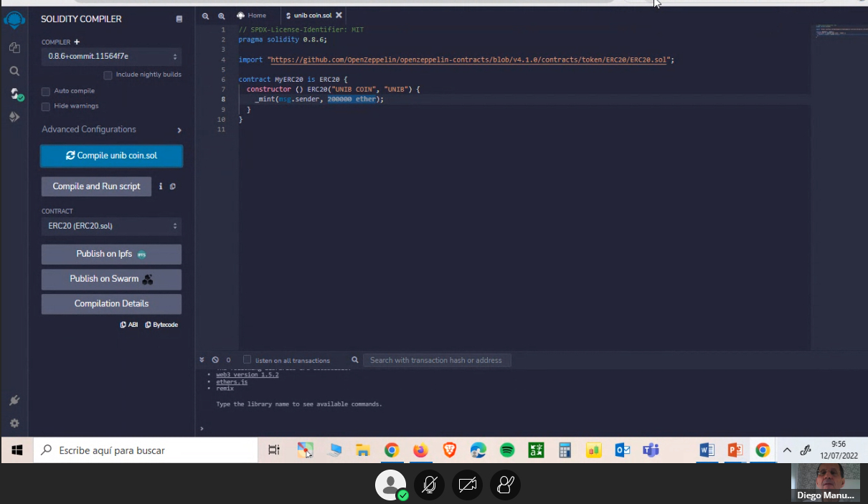Viewport: 868px width, 504px height.
Task: Open Deploy and run transactions icon
Action: click(14, 117)
